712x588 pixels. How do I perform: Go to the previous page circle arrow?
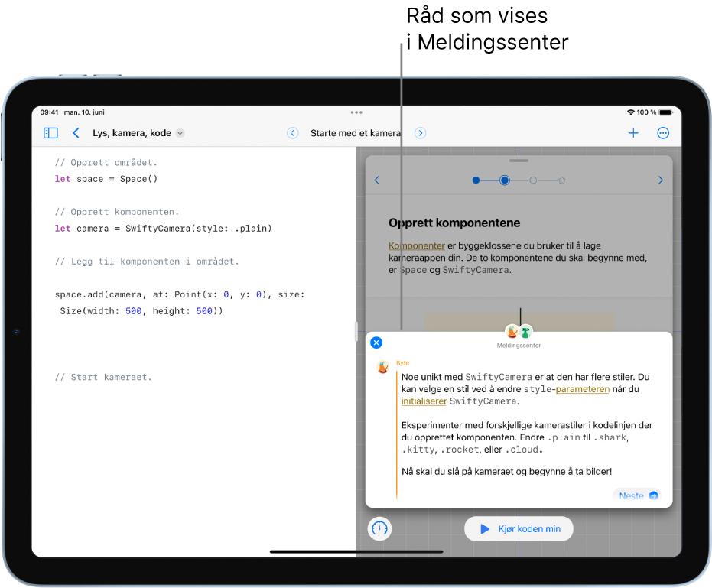(293, 133)
